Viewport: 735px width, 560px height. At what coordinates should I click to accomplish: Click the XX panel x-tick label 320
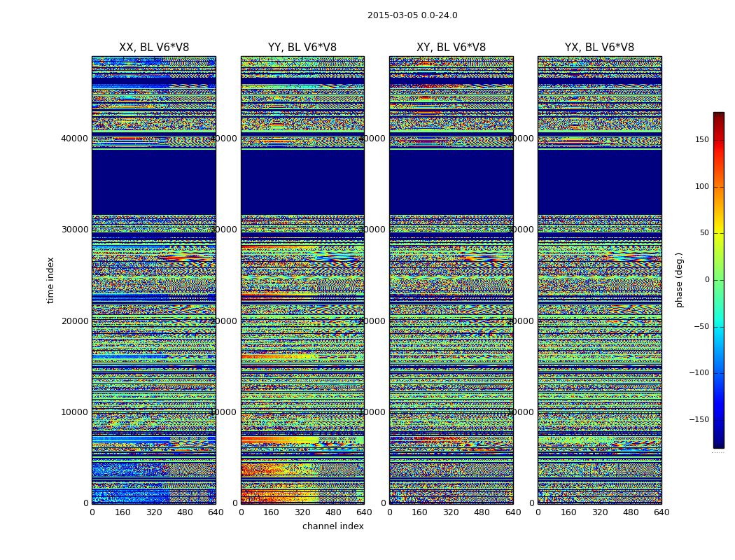[x=154, y=512]
